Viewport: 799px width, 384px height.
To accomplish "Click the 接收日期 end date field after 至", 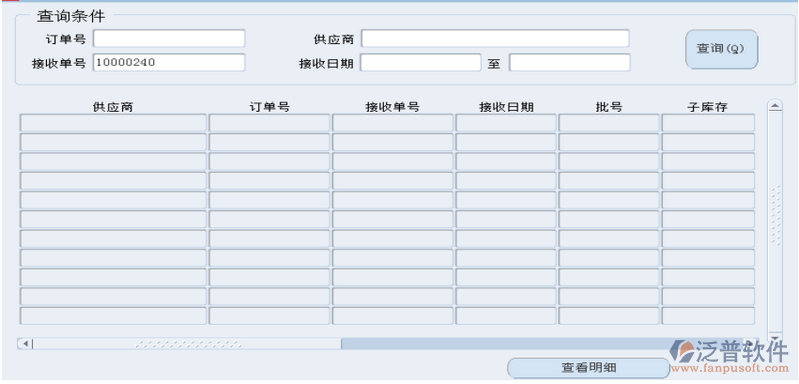I will pos(570,62).
